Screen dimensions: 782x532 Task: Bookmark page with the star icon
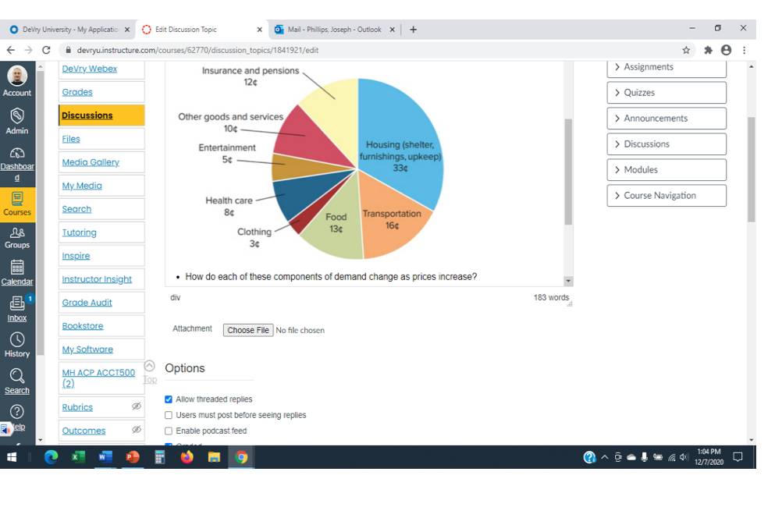[x=686, y=50]
